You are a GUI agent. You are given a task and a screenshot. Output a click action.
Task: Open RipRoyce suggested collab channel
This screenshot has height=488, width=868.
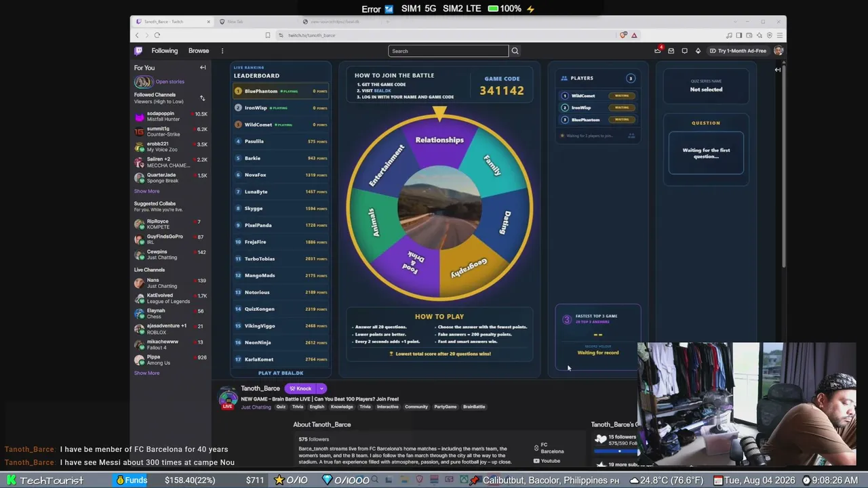[x=170, y=224]
